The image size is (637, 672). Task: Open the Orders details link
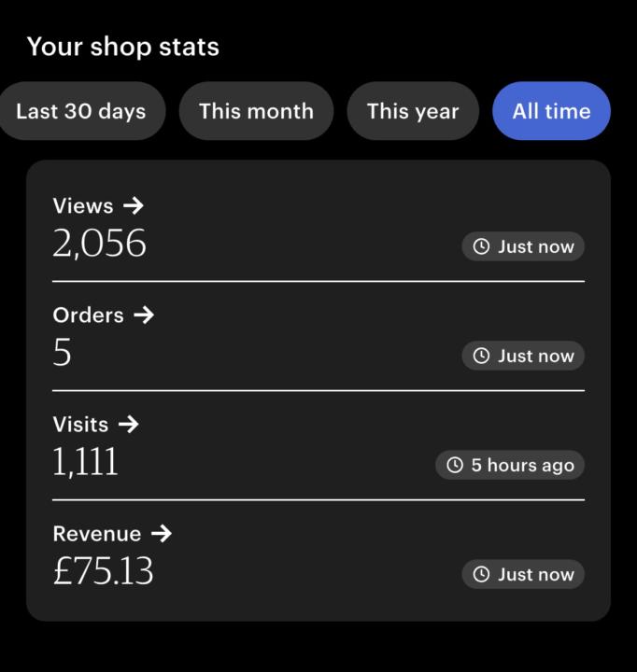tap(89, 315)
